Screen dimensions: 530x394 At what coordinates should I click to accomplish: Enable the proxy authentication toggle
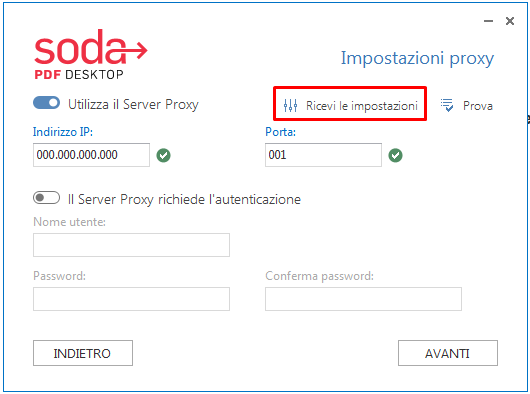tap(47, 198)
